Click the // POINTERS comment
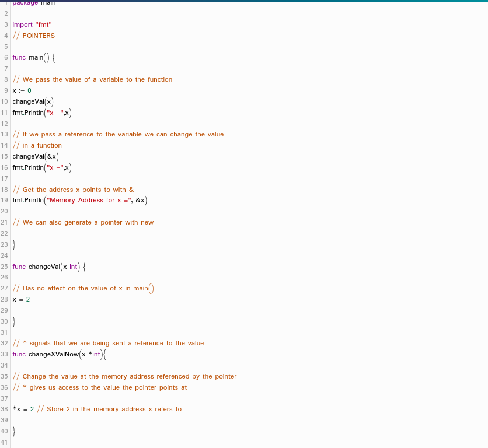 [34, 36]
